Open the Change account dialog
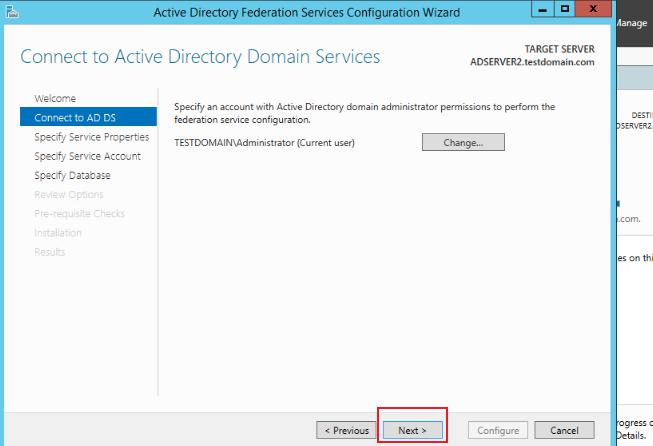The width and height of the screenshot is (653, 446). [463, 142]
